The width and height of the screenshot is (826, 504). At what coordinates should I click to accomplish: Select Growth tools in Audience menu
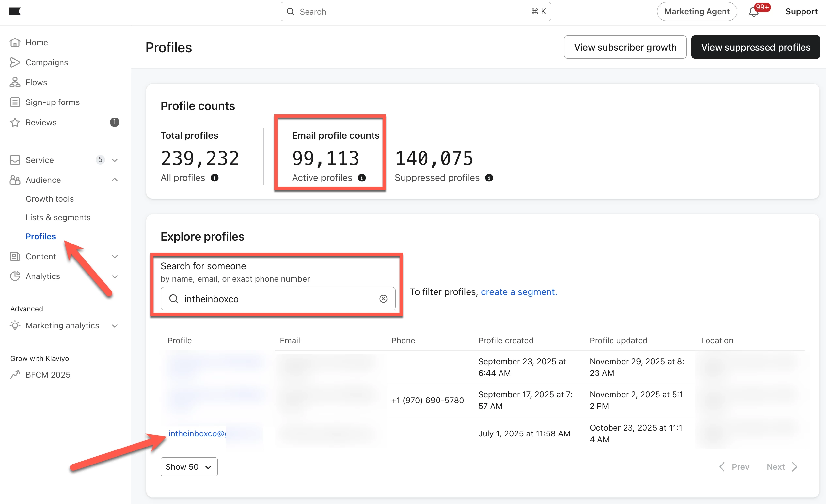(x=50, y=199)
